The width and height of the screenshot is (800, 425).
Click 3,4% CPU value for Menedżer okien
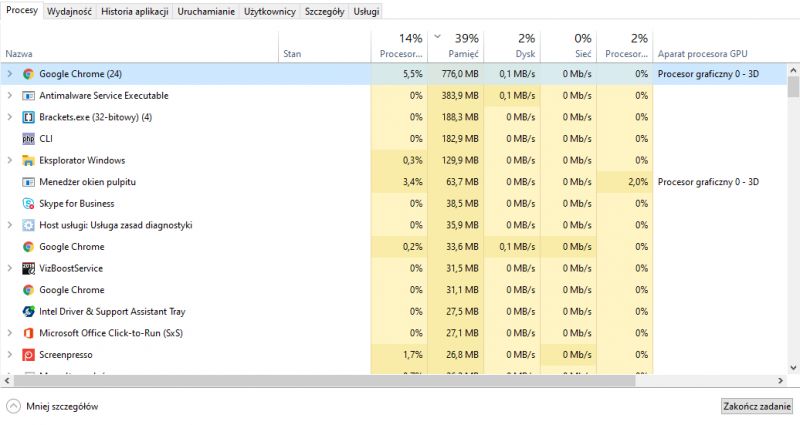point(413,182)
